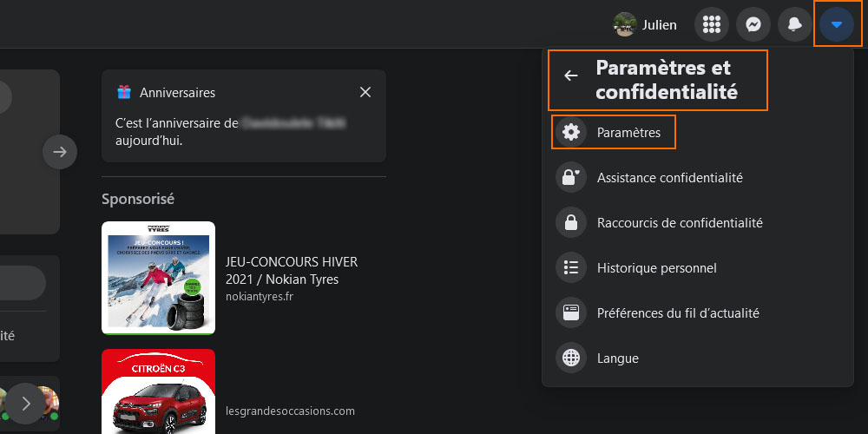The image size is (868, 434).
Task: Open Julien's profile
Action: pos(646,24)
